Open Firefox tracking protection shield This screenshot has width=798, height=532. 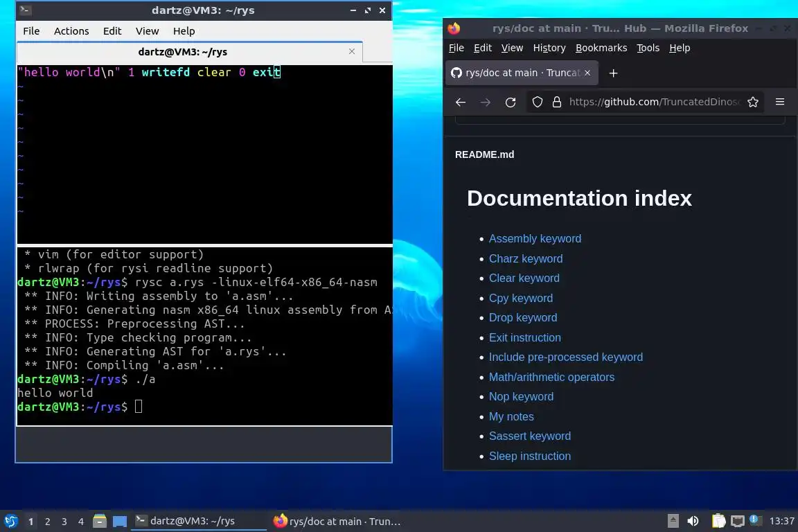coord(538,102)
